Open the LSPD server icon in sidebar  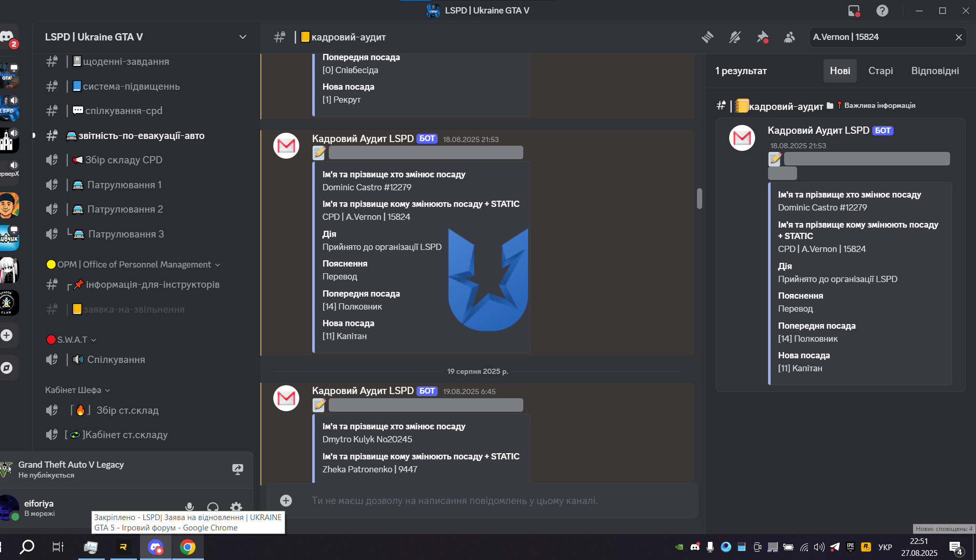click(x=8, y=108)
